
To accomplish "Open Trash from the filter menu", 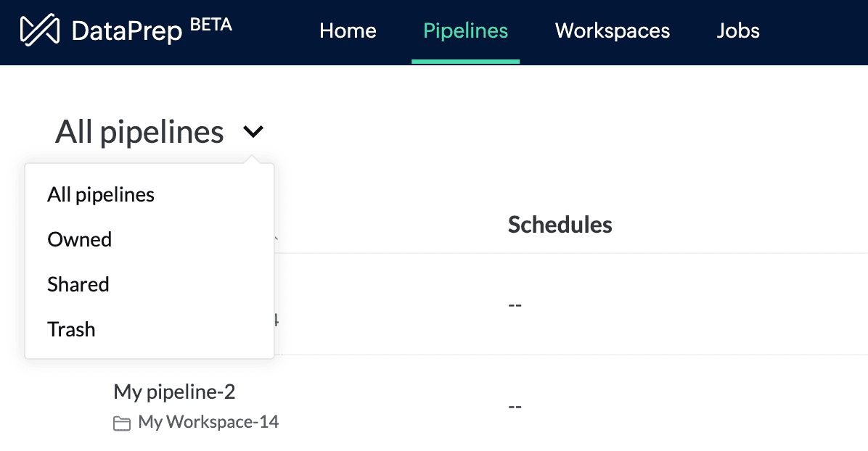I will coord(71,329).
